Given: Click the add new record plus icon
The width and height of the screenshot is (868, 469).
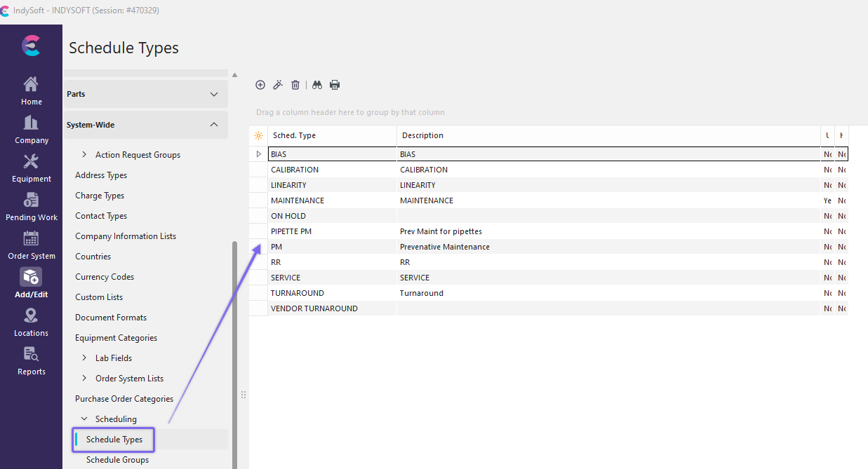Looking at the screenshot, I should pyautogui.click(x=260, y=85).
